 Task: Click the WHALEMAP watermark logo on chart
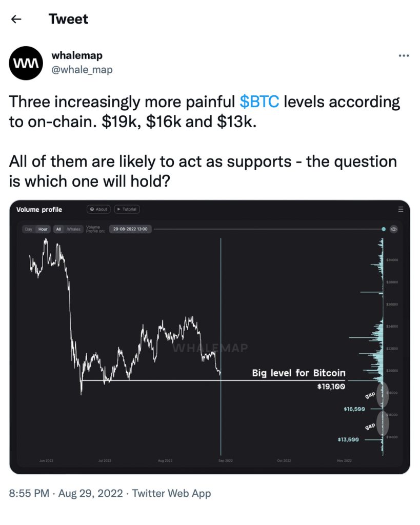pos(210,348)
